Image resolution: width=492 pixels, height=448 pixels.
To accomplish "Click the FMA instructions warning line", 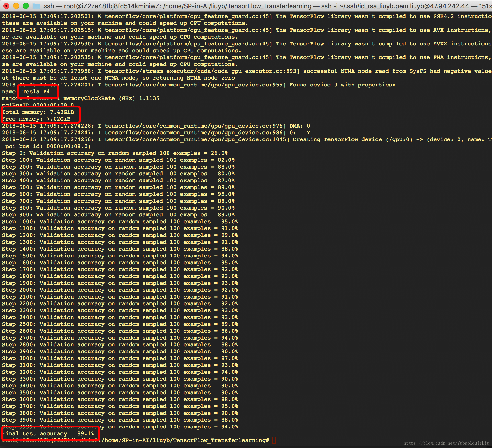I will 247,57.
